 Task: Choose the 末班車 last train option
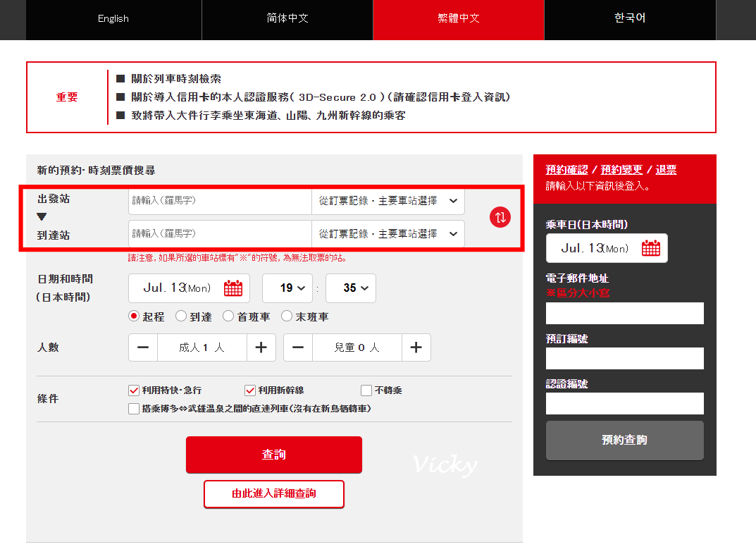(287, 316)
